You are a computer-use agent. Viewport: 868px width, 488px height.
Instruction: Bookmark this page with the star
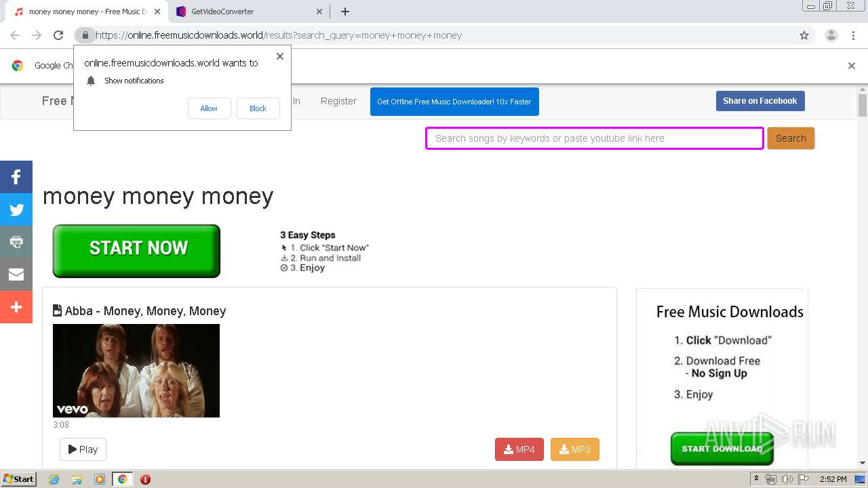(804, 35)
